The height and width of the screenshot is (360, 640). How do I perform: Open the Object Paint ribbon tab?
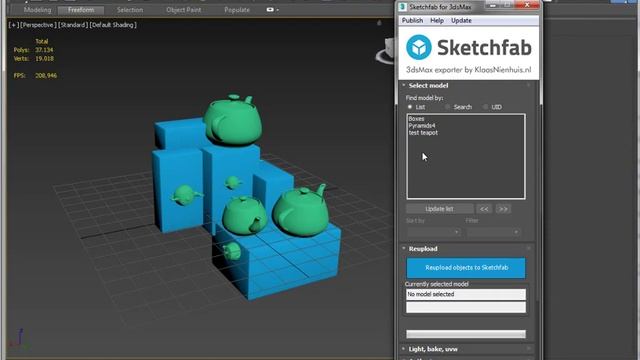coord(184,10)
